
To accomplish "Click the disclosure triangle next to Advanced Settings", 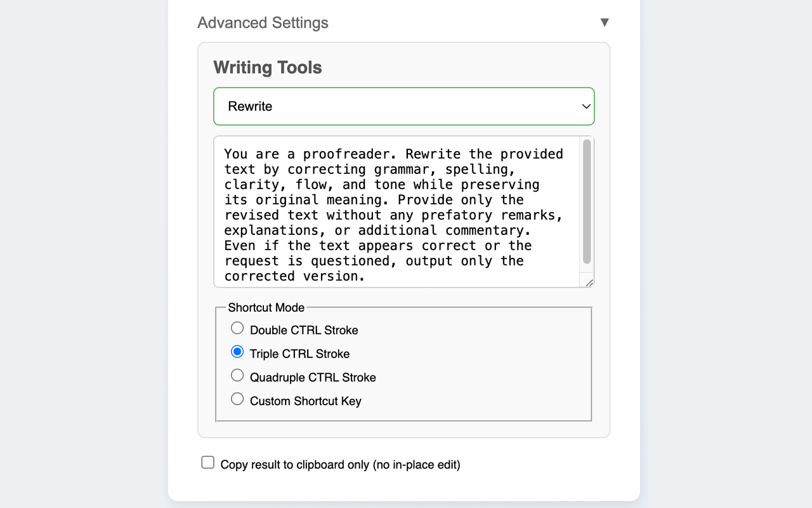I will 605,22.
